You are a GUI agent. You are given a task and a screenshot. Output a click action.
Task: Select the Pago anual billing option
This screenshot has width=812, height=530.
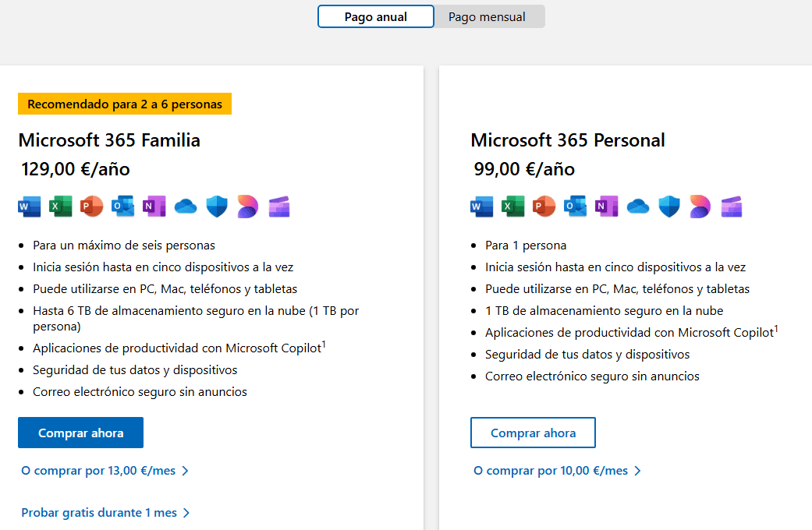pos(376,17)
